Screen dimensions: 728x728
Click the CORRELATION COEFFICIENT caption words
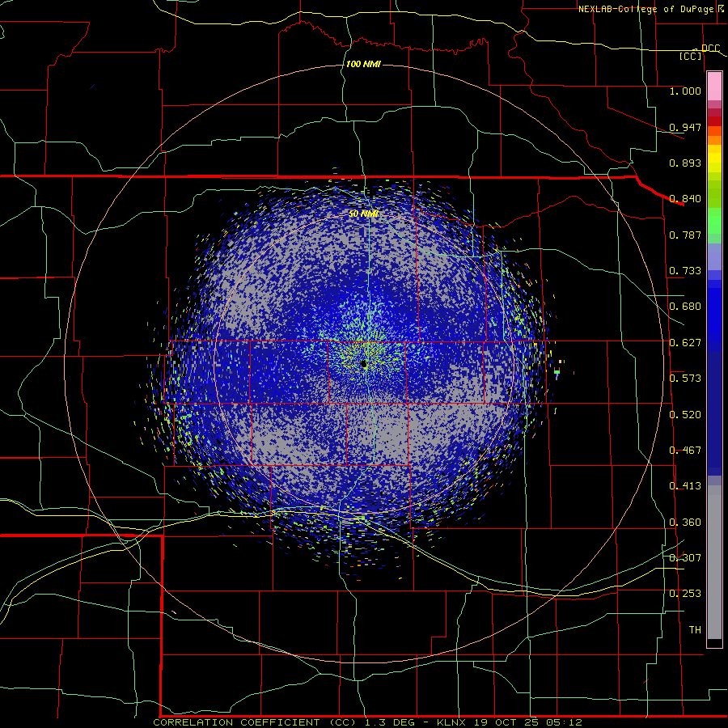(x=236, y=722)
